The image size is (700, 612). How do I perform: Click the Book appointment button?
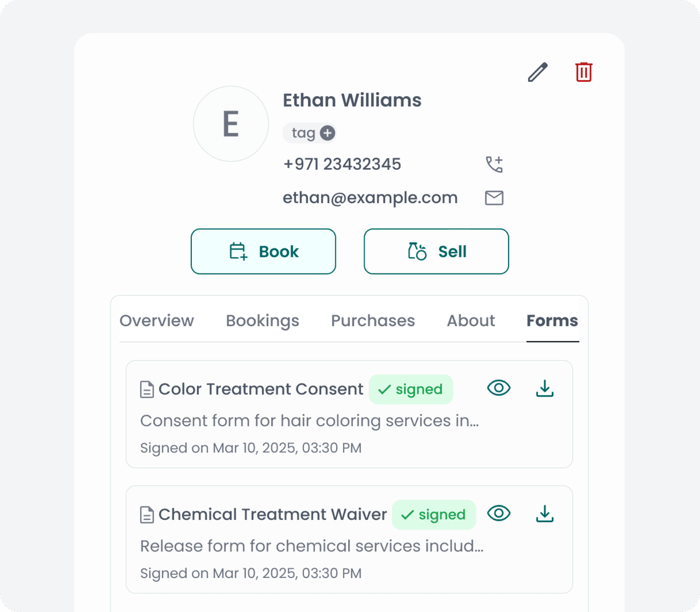pos(263,251)
